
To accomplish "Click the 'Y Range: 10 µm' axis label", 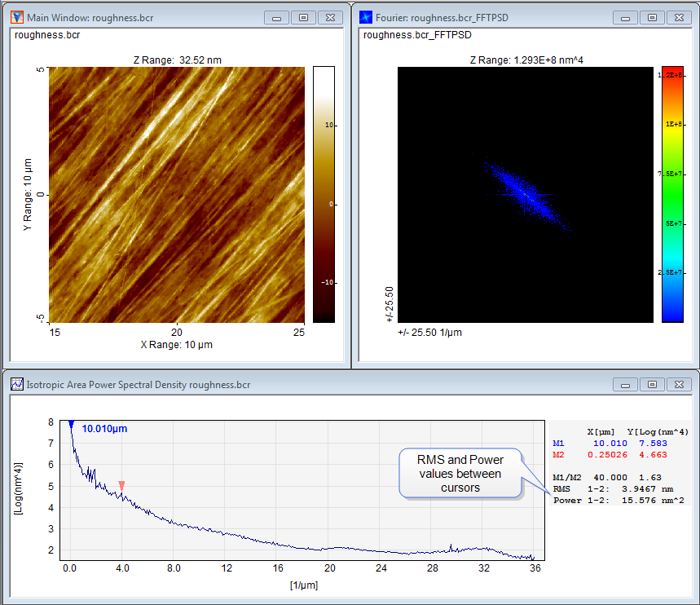I will coord(28,195).
